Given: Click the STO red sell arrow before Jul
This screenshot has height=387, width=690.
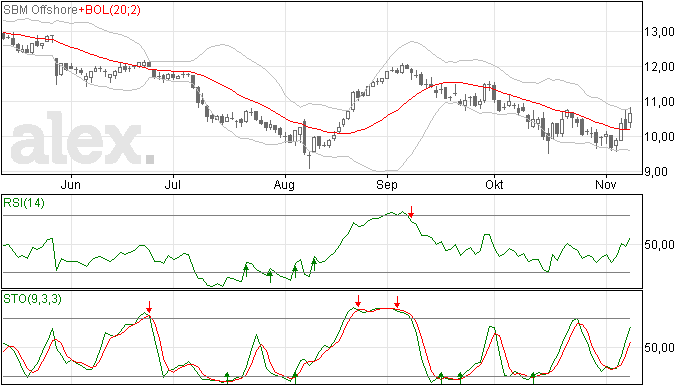Looking at the screenshot, I should coord(149,307).
